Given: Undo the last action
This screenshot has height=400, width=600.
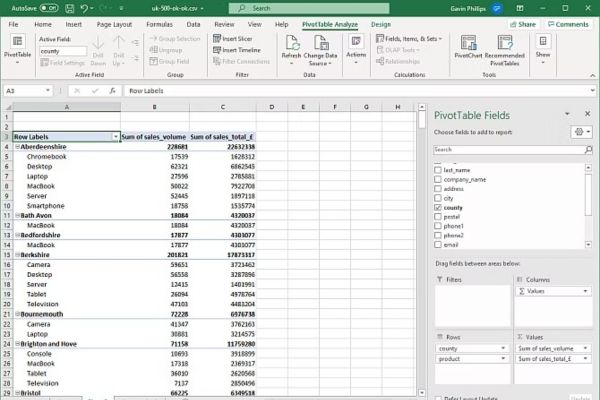Looking at the screenshot, I should click(85, 8).
